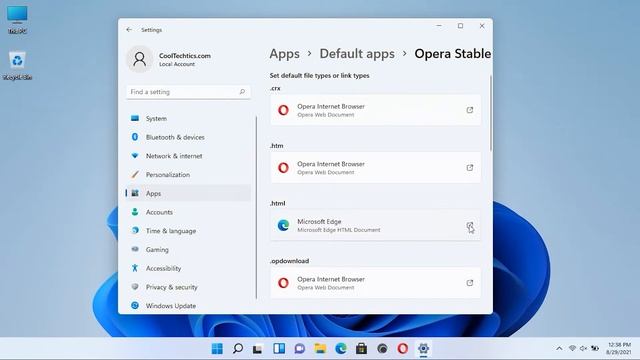Go back to Apps breadcrumb
The height and width of the screenshot is (360, 640).
tap(284, 54)
